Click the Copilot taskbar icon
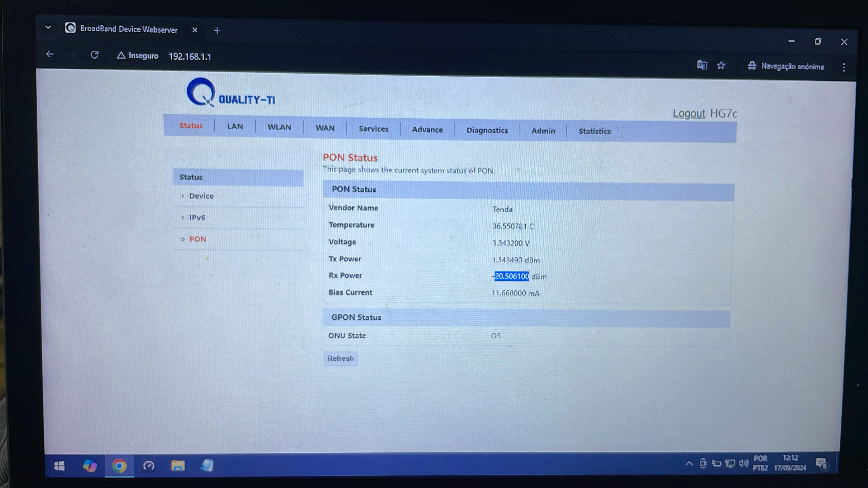Image resolution: width=868 pixels, height=488 pixels. click(90, 466)
